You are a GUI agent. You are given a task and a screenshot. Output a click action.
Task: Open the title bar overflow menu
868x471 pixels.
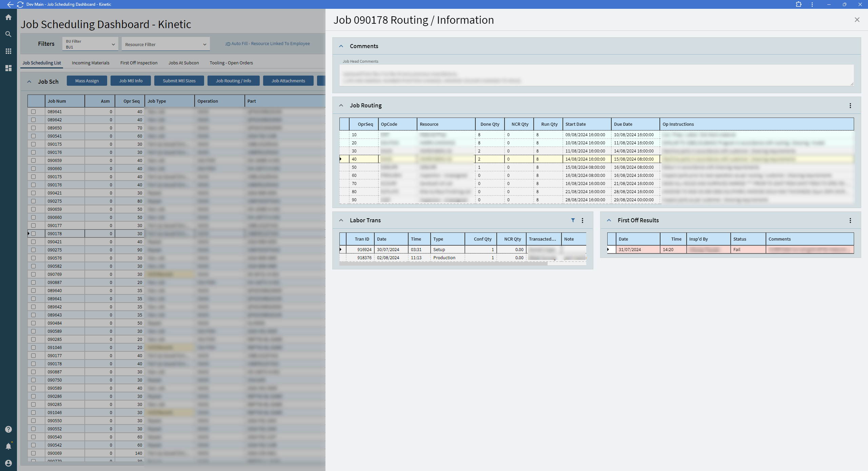(x=812, y=4)
